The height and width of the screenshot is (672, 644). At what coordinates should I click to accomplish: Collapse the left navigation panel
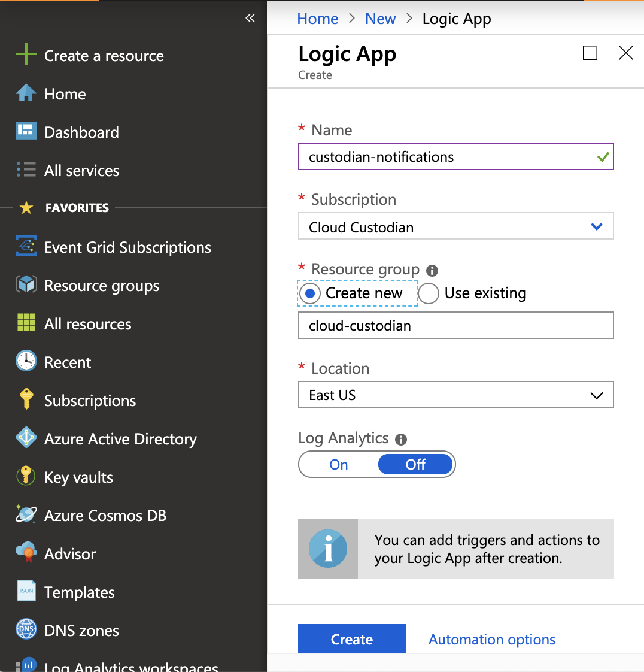[250, 18]
